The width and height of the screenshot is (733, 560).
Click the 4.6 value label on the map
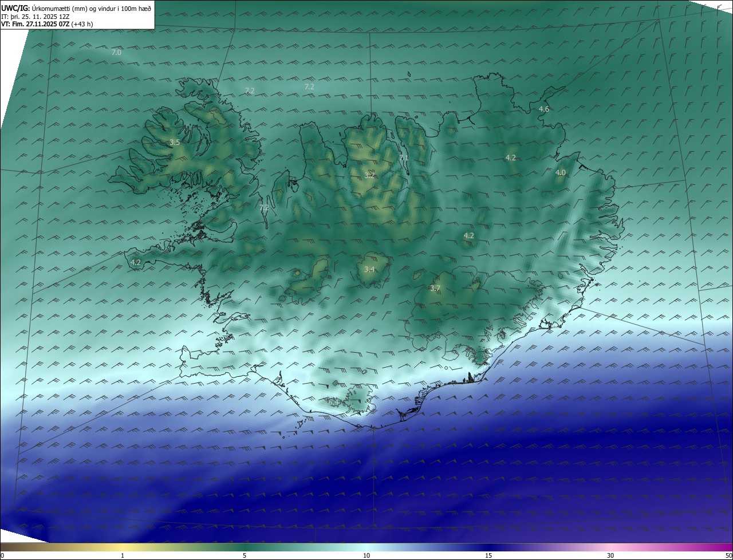click(x=544, y=109)
